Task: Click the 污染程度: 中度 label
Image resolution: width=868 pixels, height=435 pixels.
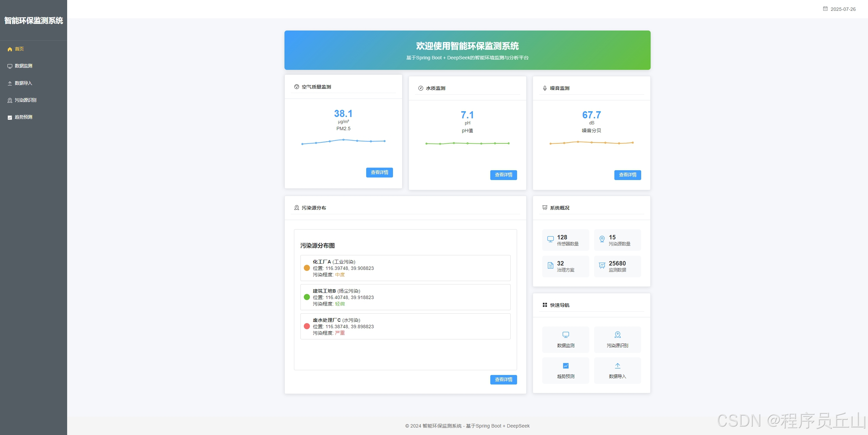Action: 329,275
